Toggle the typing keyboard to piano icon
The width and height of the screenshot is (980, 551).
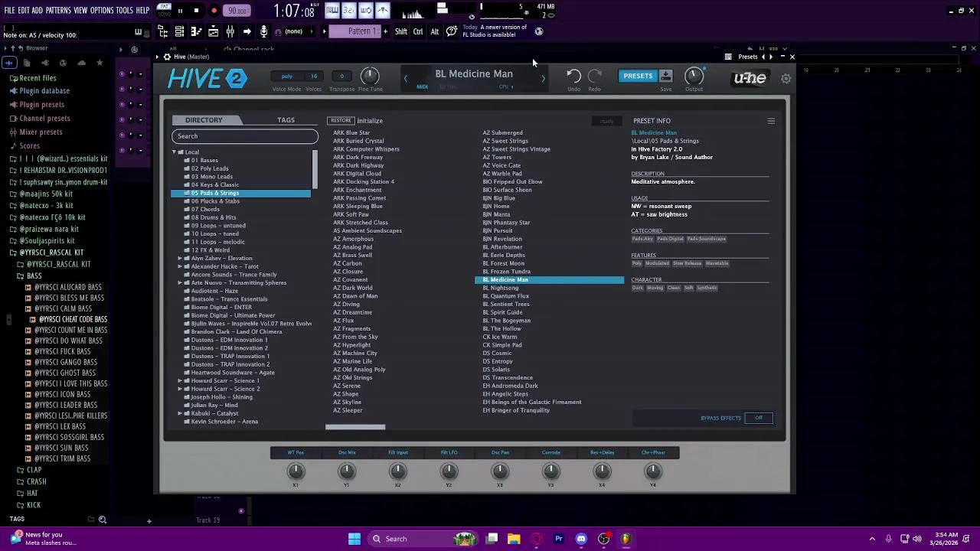332,11
